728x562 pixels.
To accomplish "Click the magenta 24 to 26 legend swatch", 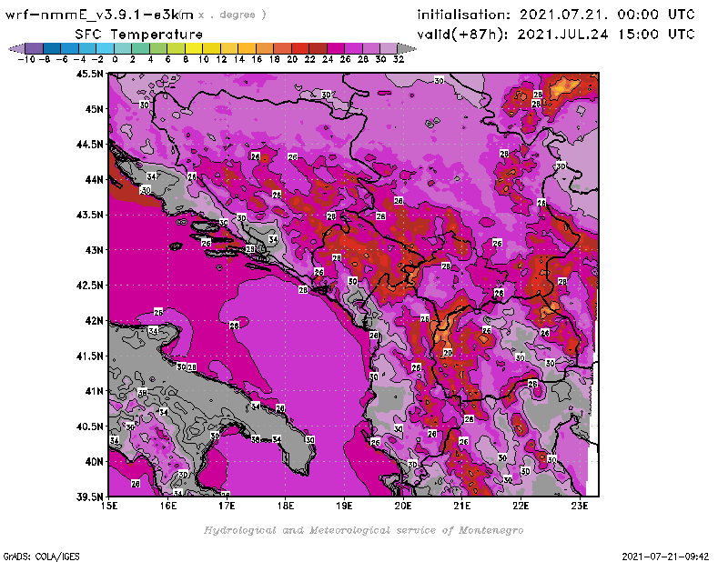I will (x=335, y=48).
